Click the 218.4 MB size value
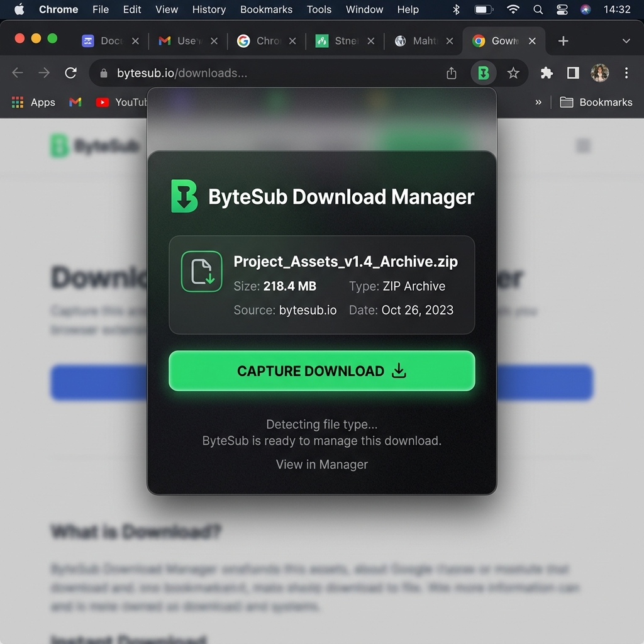 click(x=289, y=286)
